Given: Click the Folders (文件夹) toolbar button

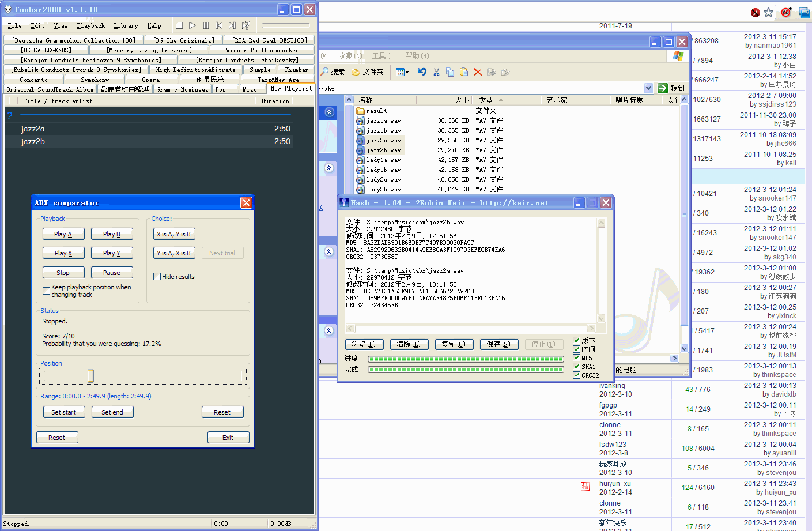Looking at the screenshot, I should coord(368,72).
